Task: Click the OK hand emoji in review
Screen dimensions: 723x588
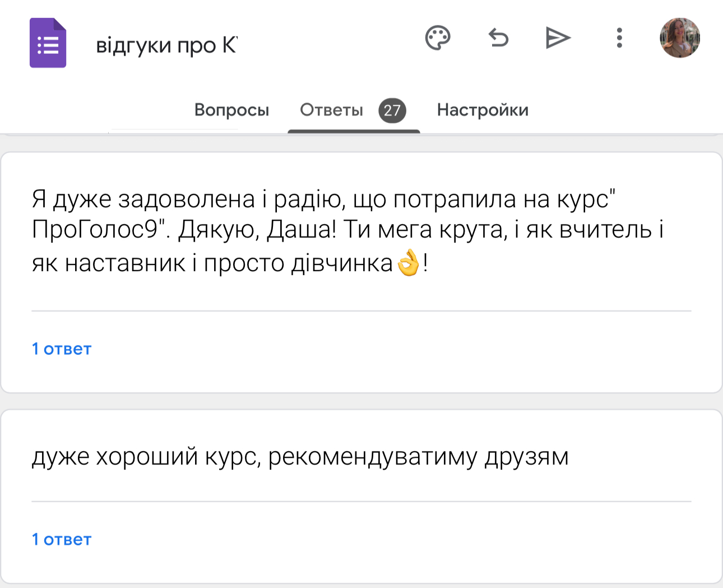Action: (x=409, y=263)
